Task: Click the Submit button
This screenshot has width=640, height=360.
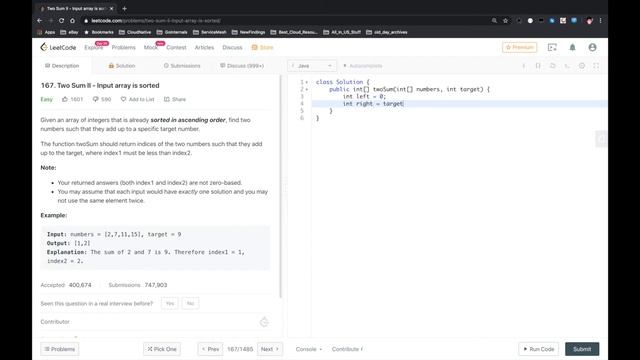Action: click(x=582, y=349)
